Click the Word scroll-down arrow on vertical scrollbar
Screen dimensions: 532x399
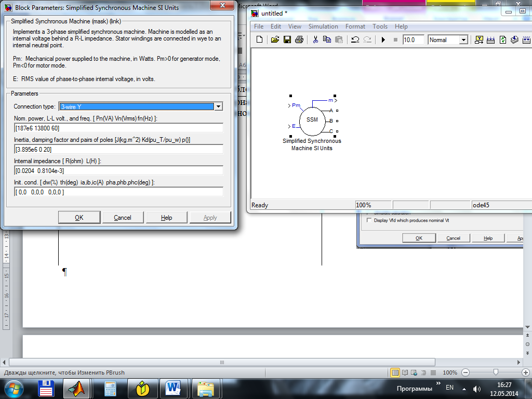527,327
